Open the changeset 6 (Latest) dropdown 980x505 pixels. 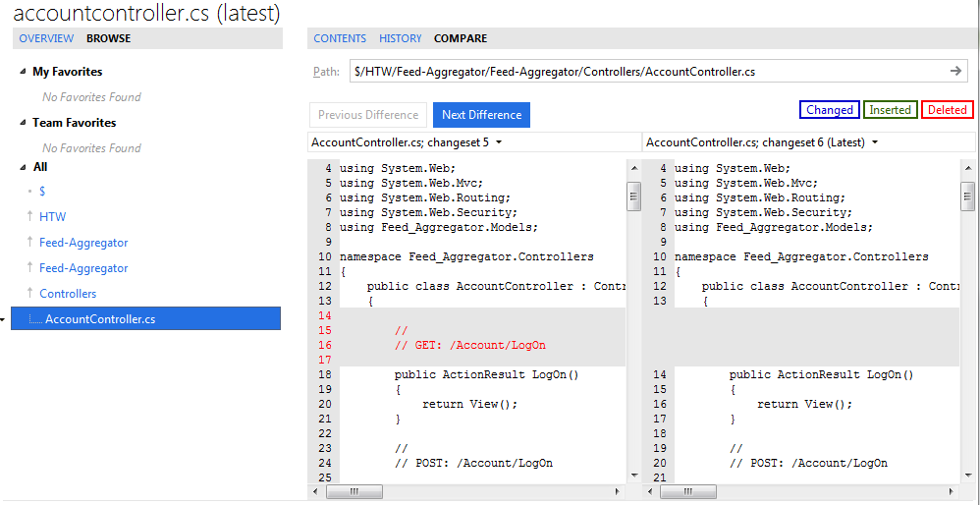874,142
